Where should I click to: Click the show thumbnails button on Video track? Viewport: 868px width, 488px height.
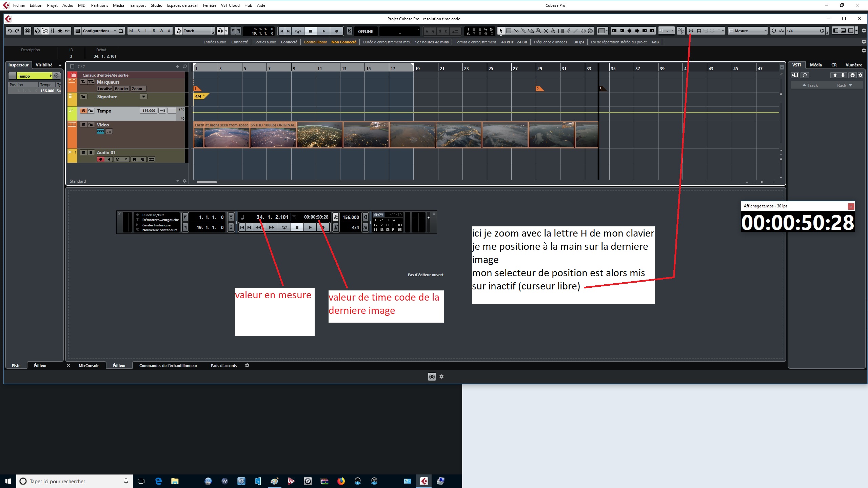tap(100, 131)
